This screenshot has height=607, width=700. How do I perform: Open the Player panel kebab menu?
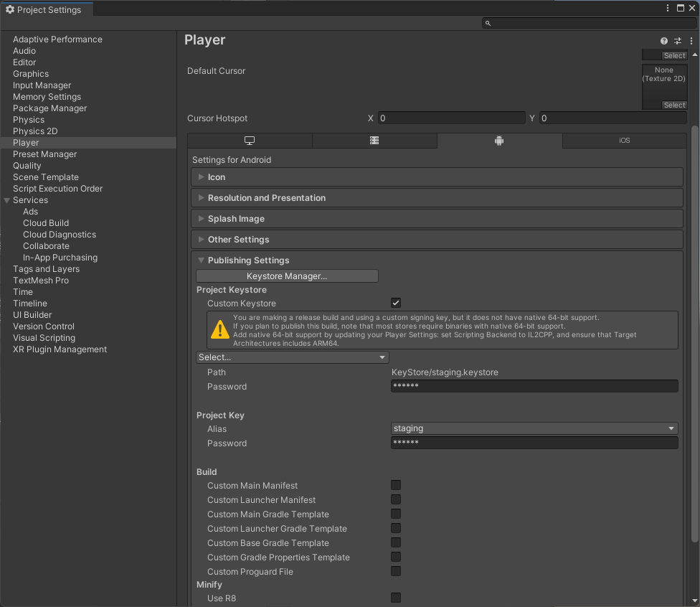(691, 41)
